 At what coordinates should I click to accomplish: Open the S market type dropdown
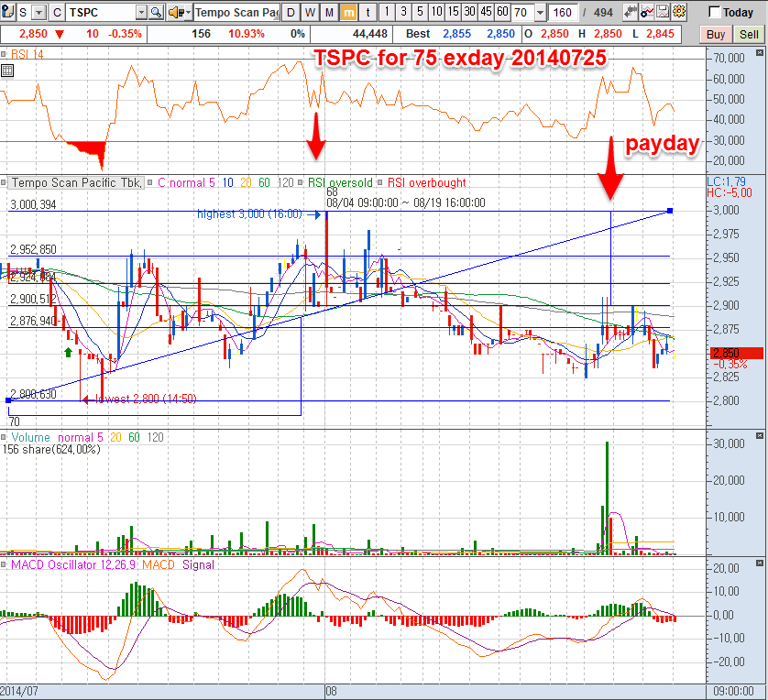(x=39, y=12)
